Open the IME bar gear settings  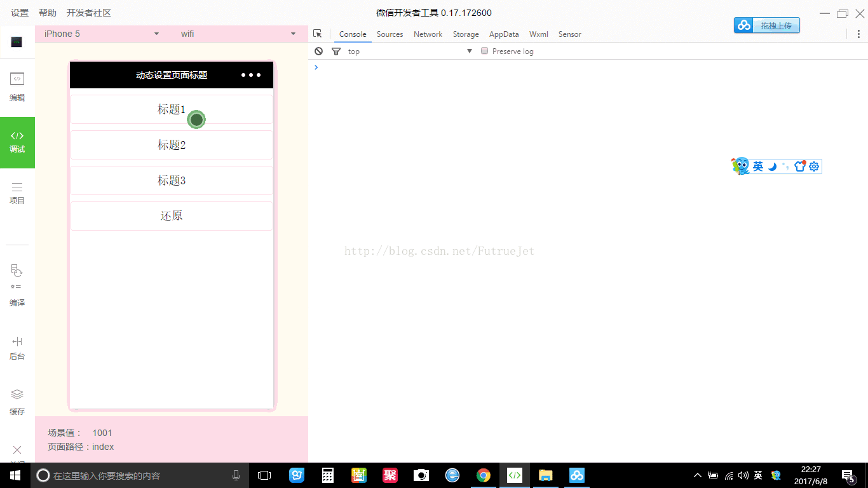[x=814, y=166]
